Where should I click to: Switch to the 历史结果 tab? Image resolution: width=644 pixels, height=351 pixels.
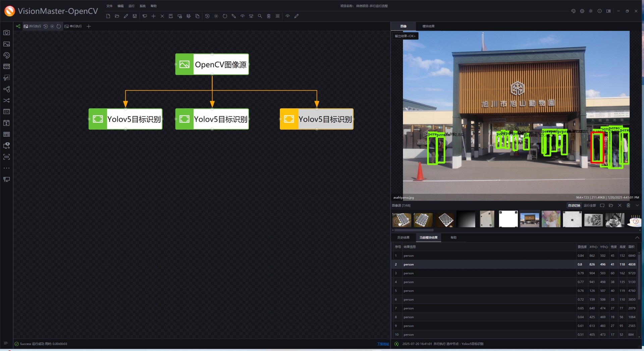(x=403, y=238)
